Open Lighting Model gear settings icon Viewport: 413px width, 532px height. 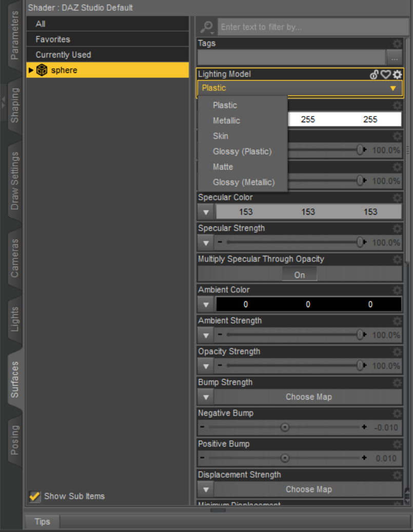point(398,74)
